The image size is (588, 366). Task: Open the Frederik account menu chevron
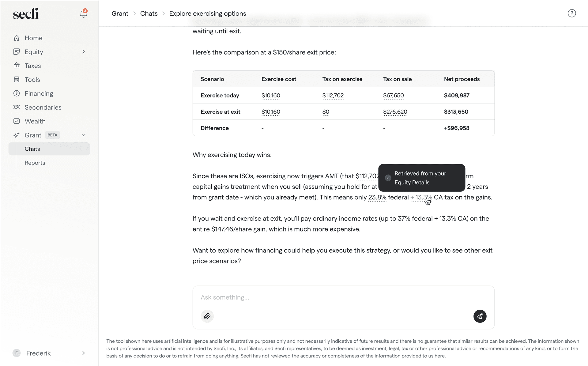point(83,353)
